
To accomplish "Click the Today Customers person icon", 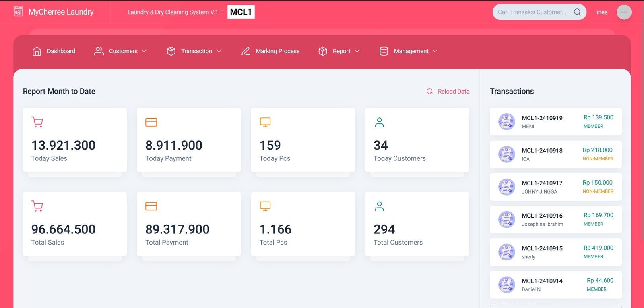I will click(x=379, y=122).
